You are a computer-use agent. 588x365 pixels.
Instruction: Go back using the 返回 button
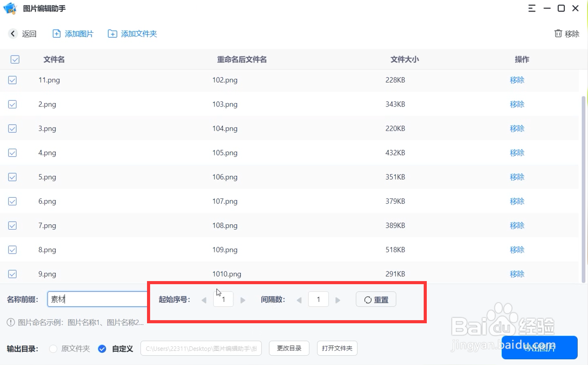[x=23, y=34]
